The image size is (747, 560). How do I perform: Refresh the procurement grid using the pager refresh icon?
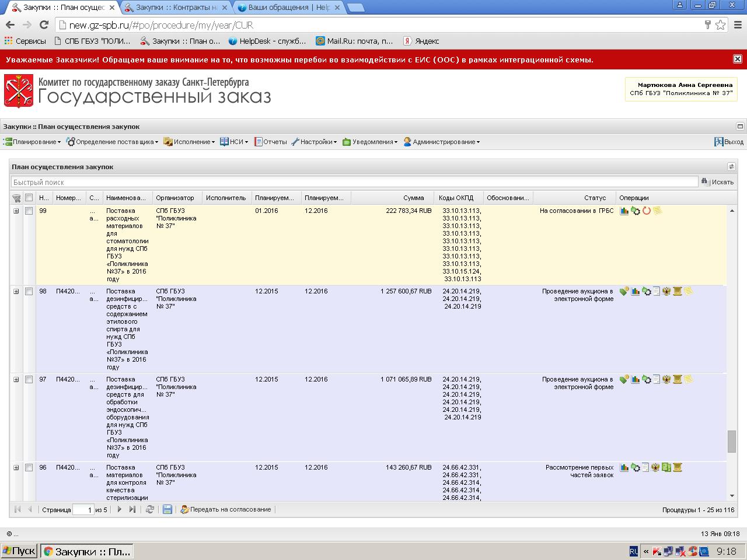coord(150,509)
